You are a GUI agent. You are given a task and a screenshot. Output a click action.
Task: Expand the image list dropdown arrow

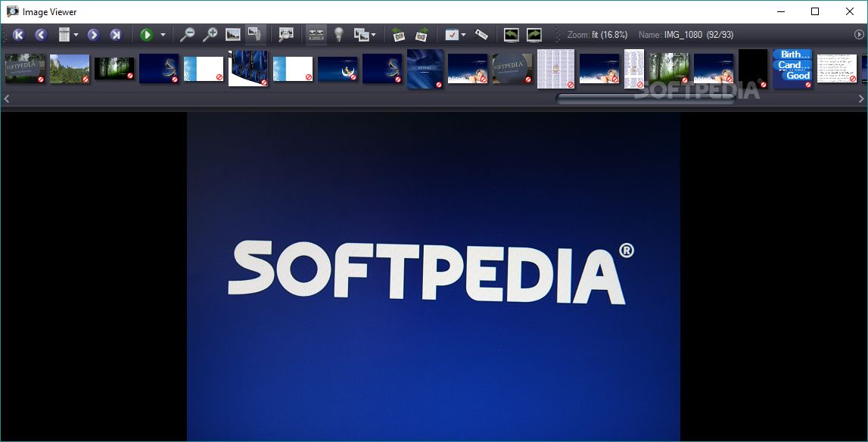pos(76,35)
